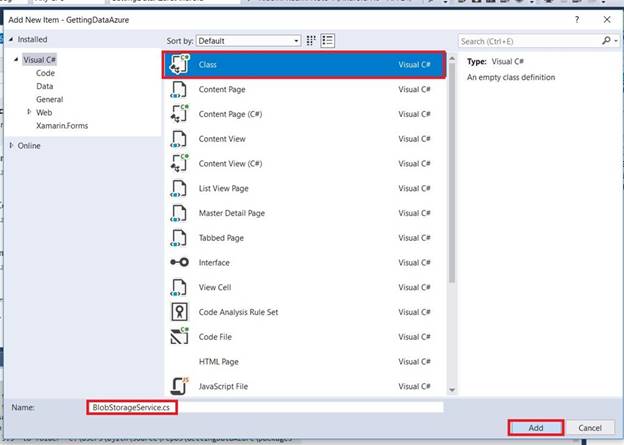
Task: Select Visual C# in the tree
Action: (39, 60)
